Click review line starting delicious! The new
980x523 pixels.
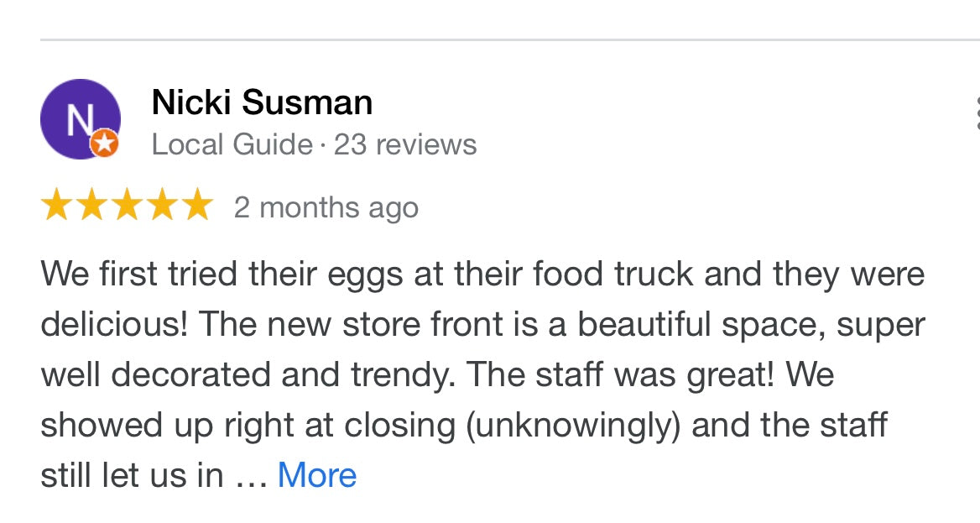click(482, 325)
